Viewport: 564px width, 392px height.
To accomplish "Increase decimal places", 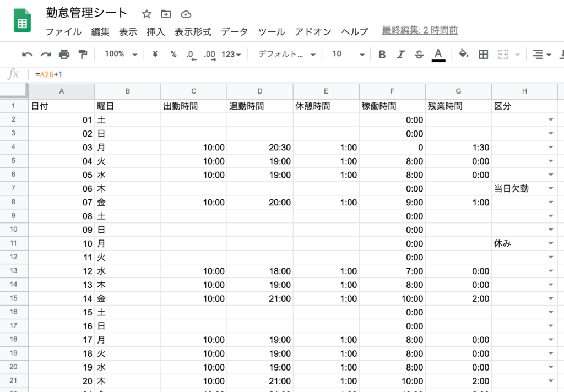I will [210, 55].
